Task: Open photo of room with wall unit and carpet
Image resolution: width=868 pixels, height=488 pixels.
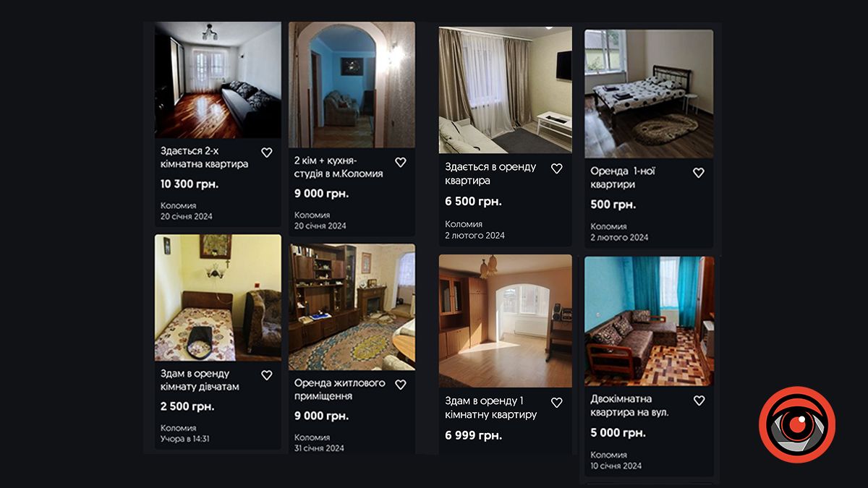Action: pyautogui.click(x=352, y=307)
